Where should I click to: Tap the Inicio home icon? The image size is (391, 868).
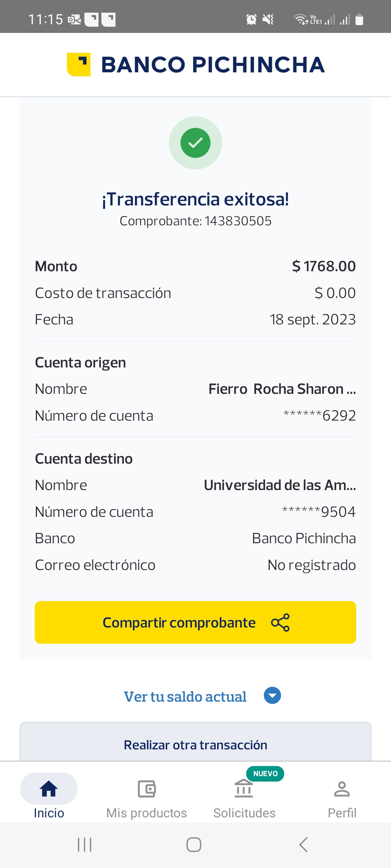(x=49, y=788)
